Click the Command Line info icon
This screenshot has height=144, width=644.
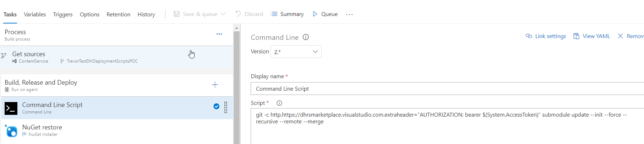tap(306, 37)
